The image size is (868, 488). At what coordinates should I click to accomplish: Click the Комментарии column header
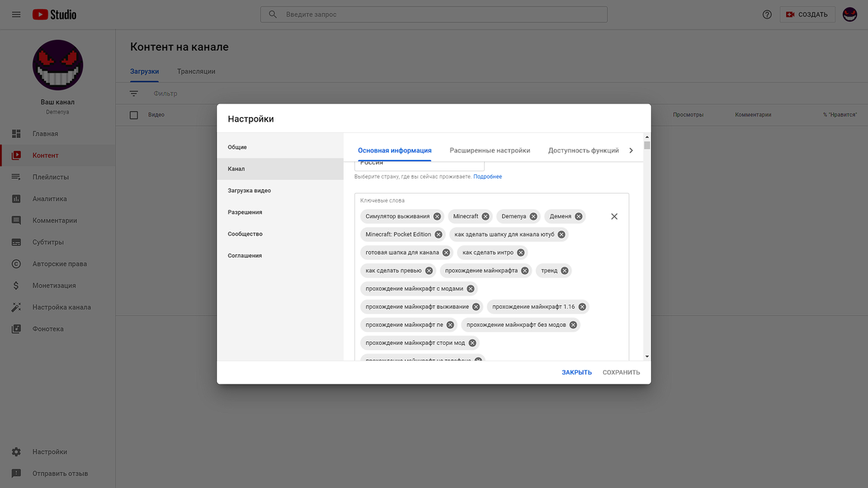[x=753, y=115]
